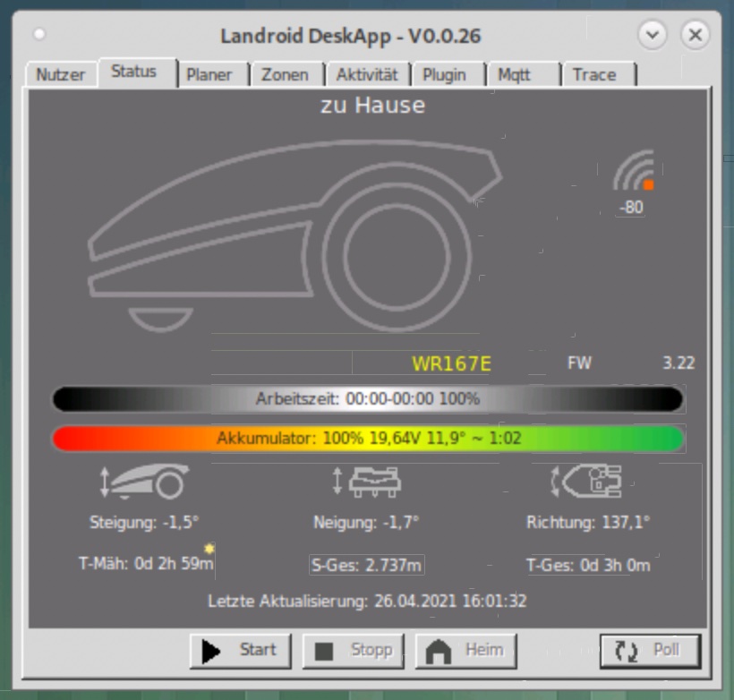Click 'Richtung: 137,1°' value
The image size is (734, 700).
pyautogui.click(x=588, y=522)
